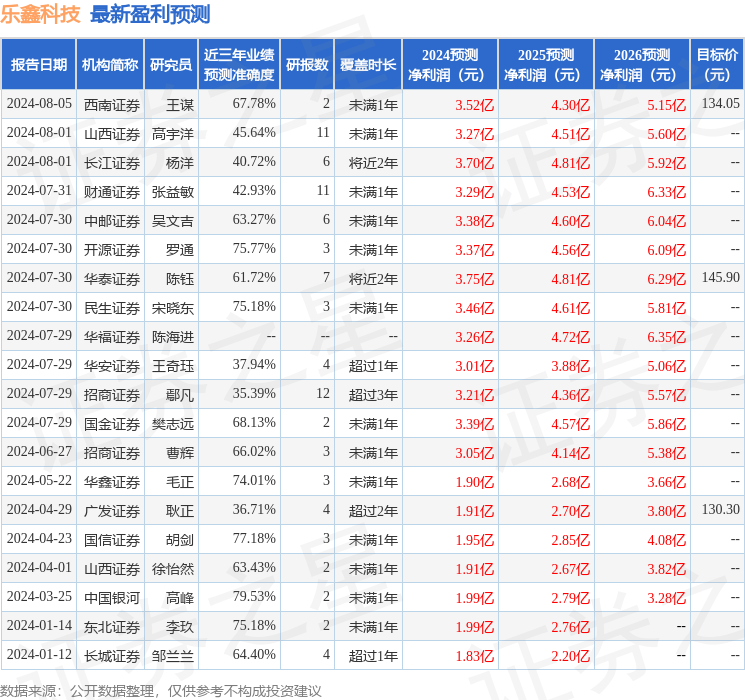745x700 pixels.
Task: Click analyst name 陈海进
Action: coord(173,337)
